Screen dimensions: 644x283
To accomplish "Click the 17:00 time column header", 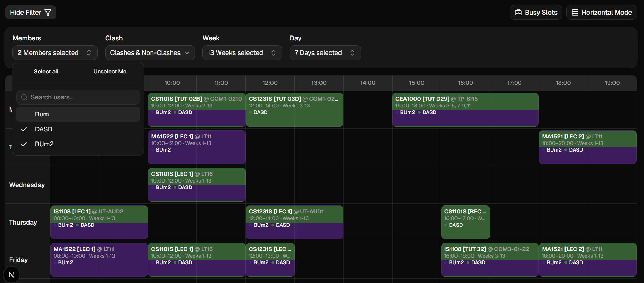I will pos(515,83).
